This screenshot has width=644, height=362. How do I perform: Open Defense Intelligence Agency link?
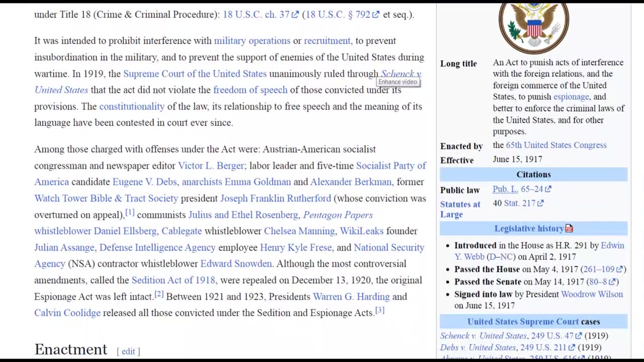[157, 248]
